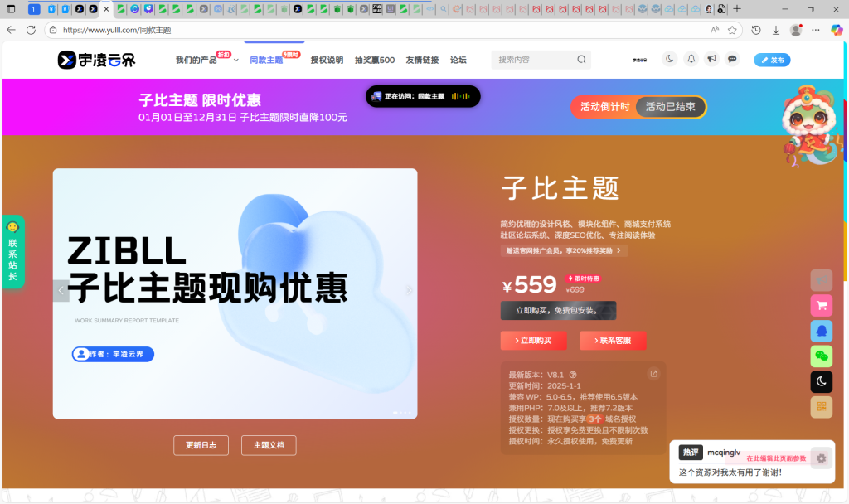849x504 pixels.
Task: Open the notifications bell icon
Action: click(x=691, y=59)
